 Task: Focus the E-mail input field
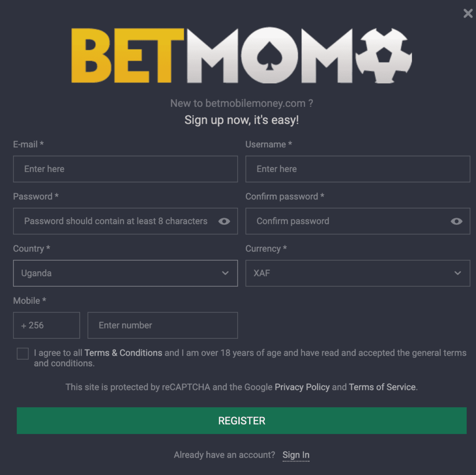coord(126,169)
